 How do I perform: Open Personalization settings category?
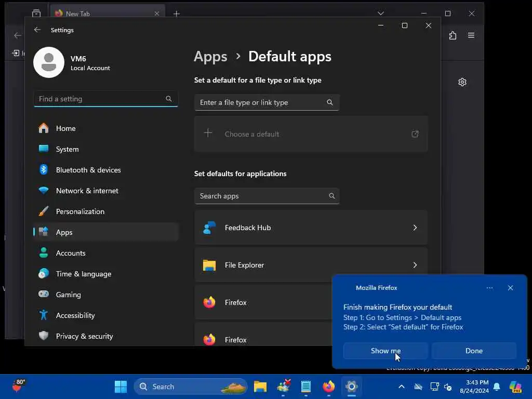coord(105,211)
